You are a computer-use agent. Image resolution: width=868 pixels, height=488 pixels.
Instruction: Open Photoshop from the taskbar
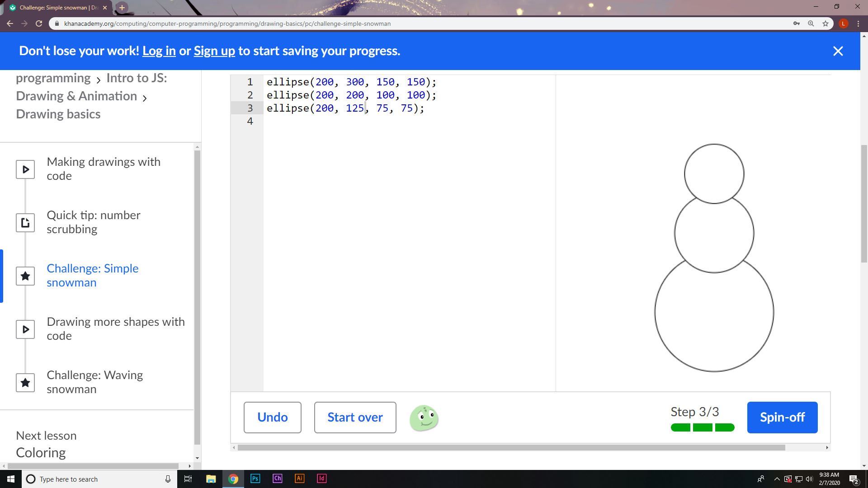[255, 479]
